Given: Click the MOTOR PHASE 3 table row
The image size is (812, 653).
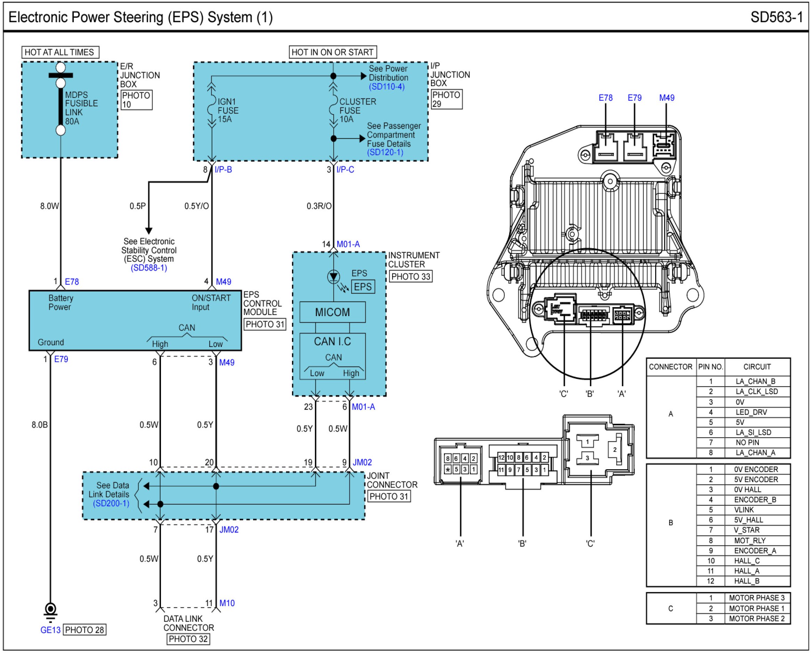Looking at the screenshot, I should point(756,598).
